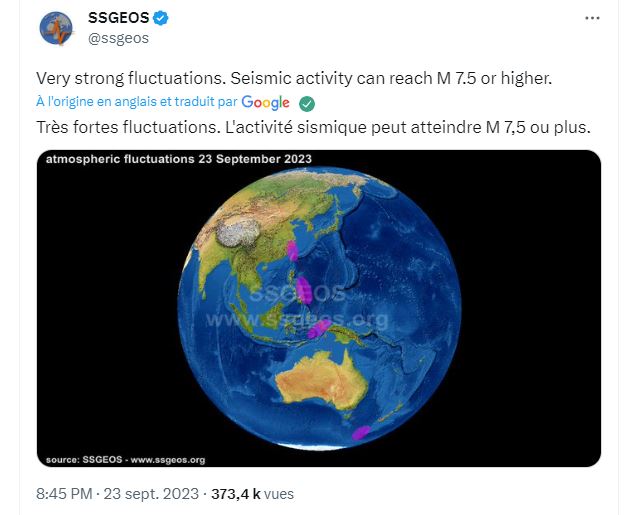This screenshot has width=642, height=515.
Task: Open the @ssgeos handle link
Action: (x=118, y=38)
